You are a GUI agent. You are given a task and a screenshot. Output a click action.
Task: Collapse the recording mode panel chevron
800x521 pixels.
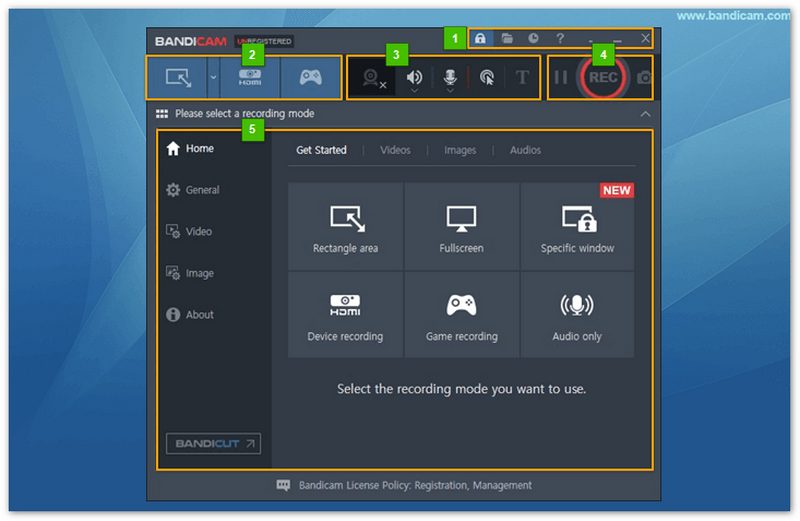pyautogui.click(x=645, y=113)
